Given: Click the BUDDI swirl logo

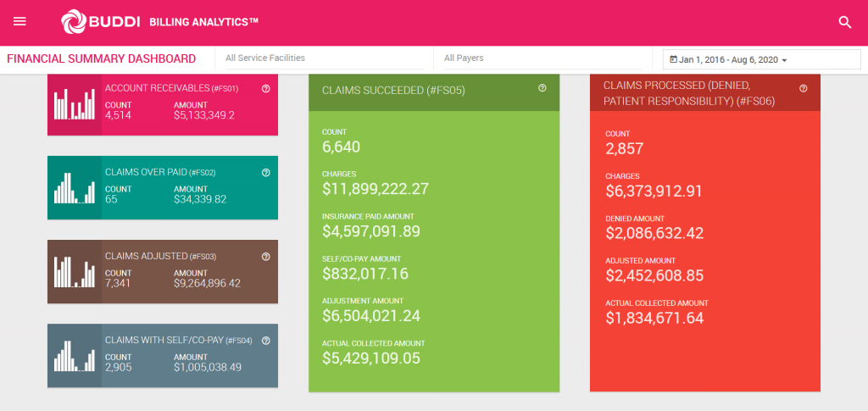Looking at the screenshot, I should coord(74,22).
